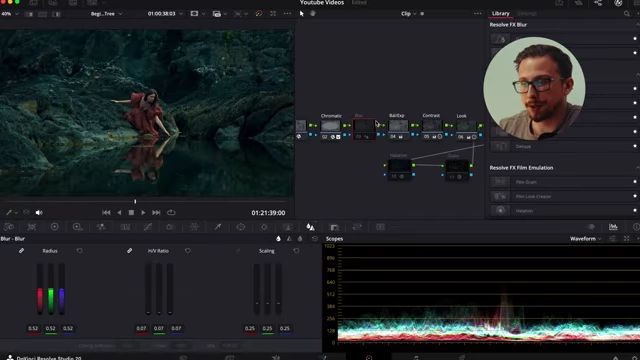This screenshot has width=640, height=360.
Task: Open the viewer zoom 40% dropdown
Action: point(10,13)
